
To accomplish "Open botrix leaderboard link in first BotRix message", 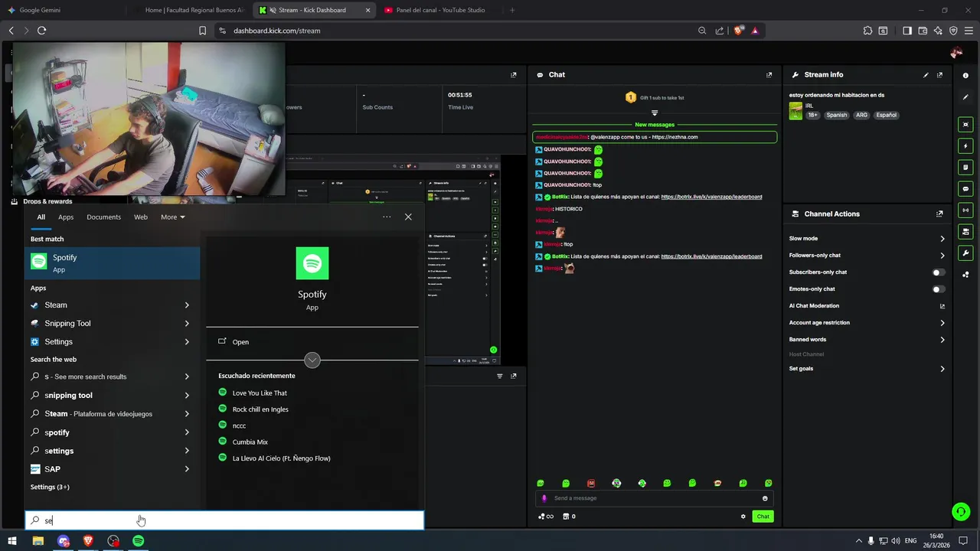I will pyautogui.click(x=711, y=197).
